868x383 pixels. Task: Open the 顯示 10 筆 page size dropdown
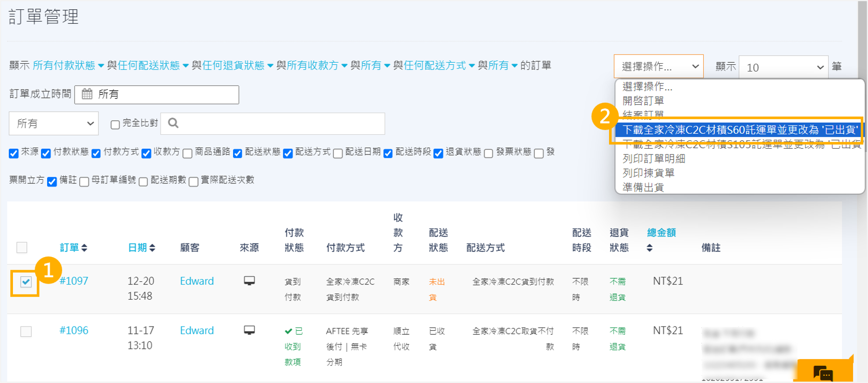[783, 67]
